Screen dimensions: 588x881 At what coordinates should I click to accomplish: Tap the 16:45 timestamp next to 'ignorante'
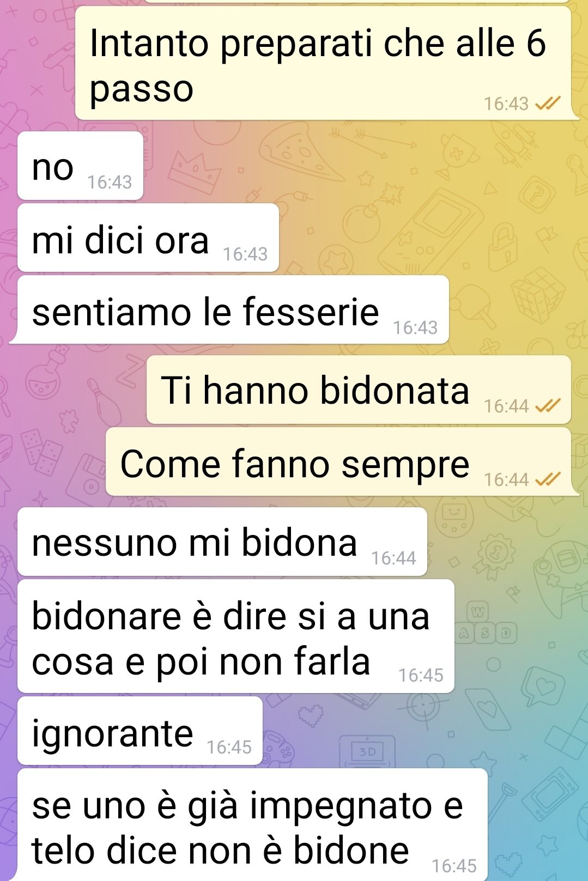pos(229,747)
